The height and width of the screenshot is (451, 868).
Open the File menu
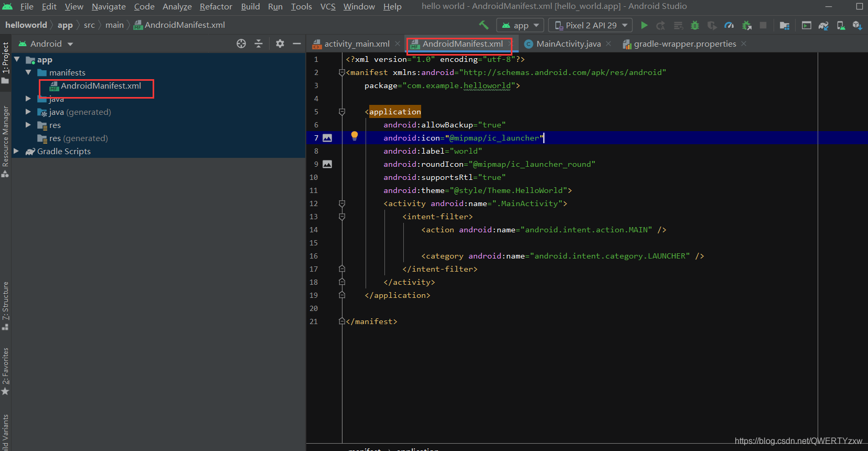pyautogui.click(x=27, y=6)
